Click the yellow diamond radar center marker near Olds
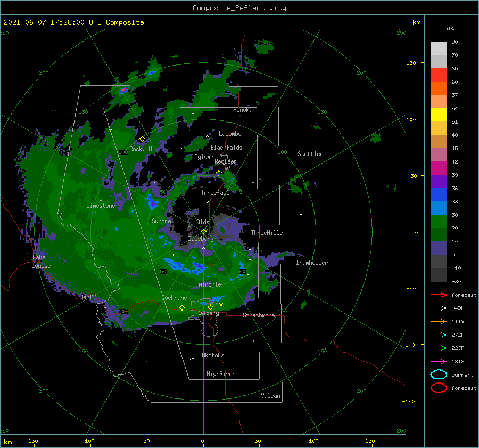The height and width of the screenshot is (448, 479). pyautogui.click(x=203, y=232)
